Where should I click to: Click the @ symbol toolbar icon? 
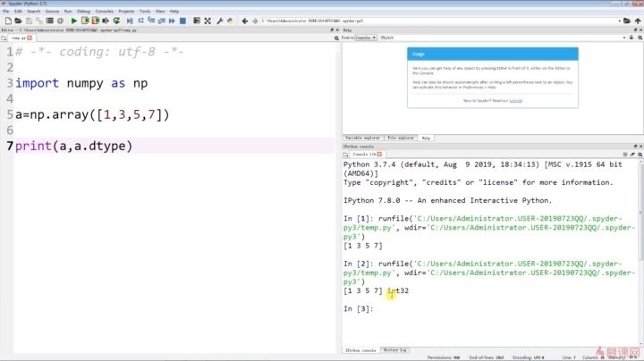(61, 21)
